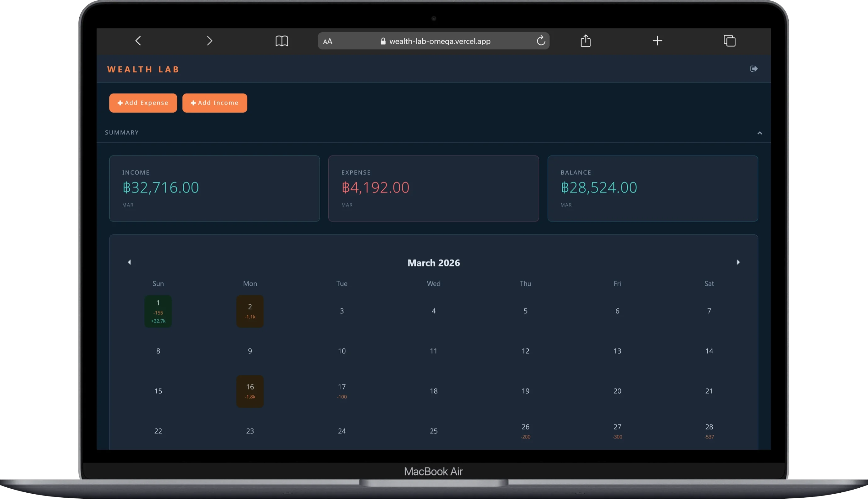The image size is (868, 499).
Task: Show all tabs overview icon
Action: (x=729, y=41)
